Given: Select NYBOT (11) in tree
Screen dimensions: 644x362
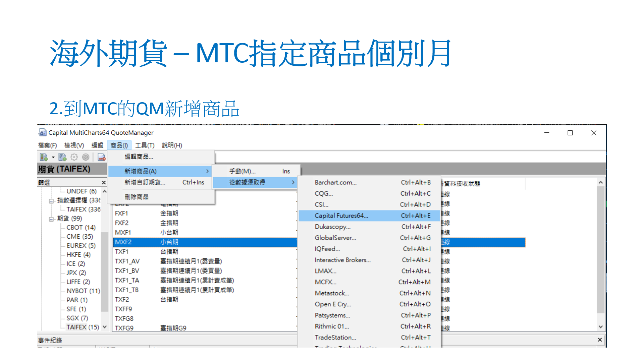Looking at the screenshot, I should 83,291.
